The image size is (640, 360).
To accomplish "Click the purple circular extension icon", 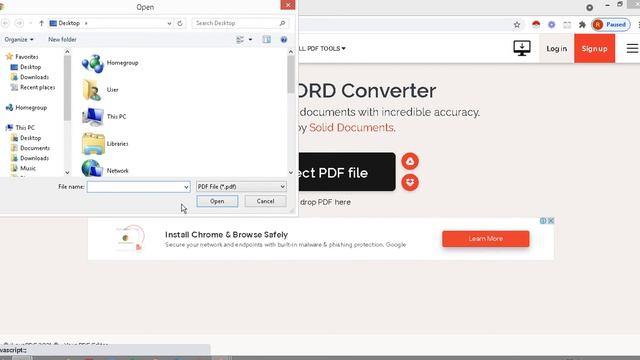I will click(551, 25).
